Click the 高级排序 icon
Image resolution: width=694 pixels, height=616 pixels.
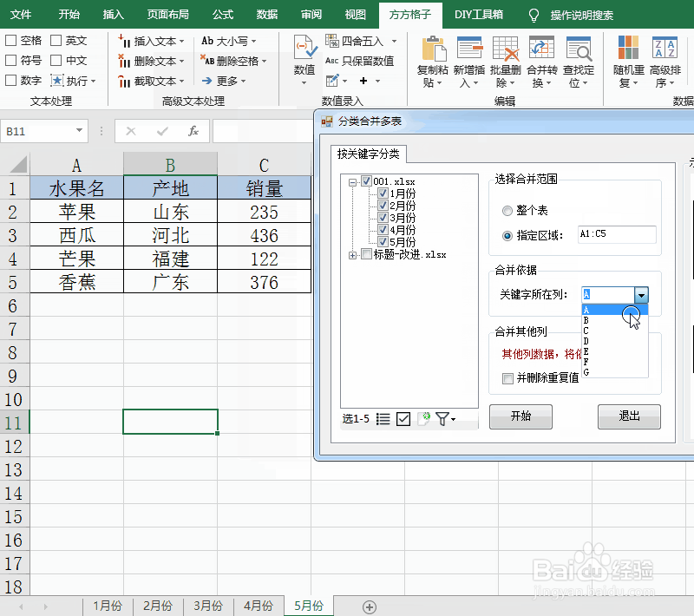point(665,48)
